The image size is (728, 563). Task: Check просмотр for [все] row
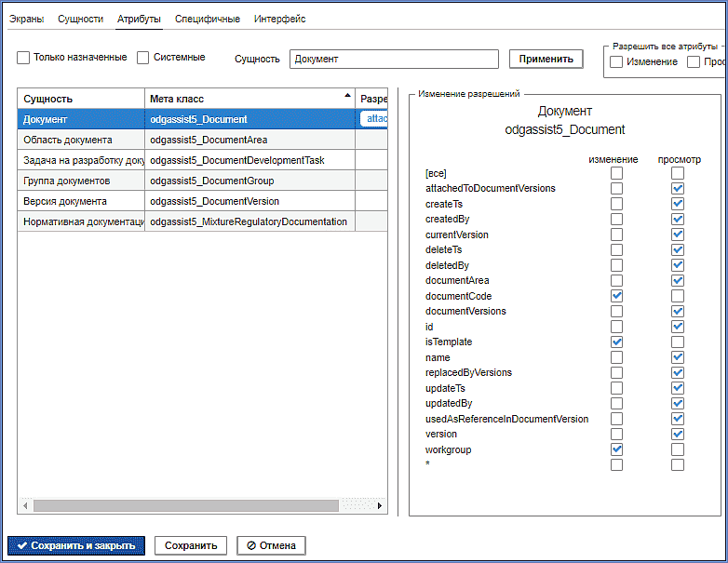[x=678, y=173]
